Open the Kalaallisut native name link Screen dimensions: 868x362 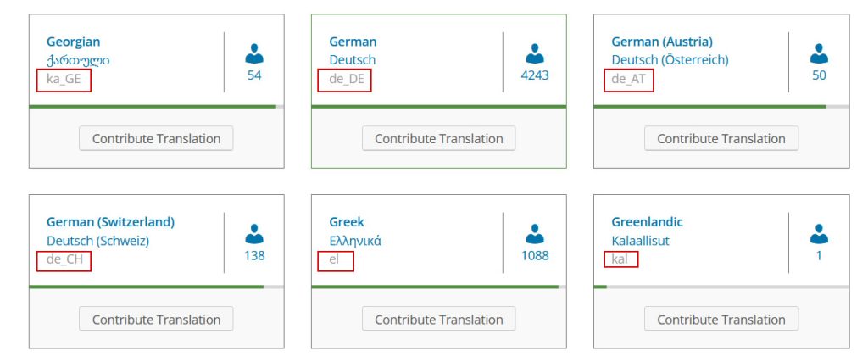(x=640, y=241)
